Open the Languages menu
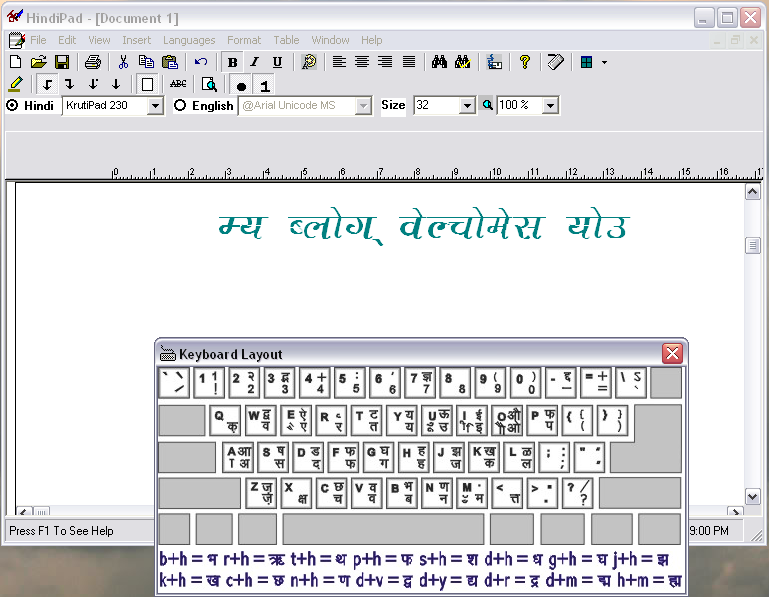Screen dimensions: 769x597 point(189,40)
